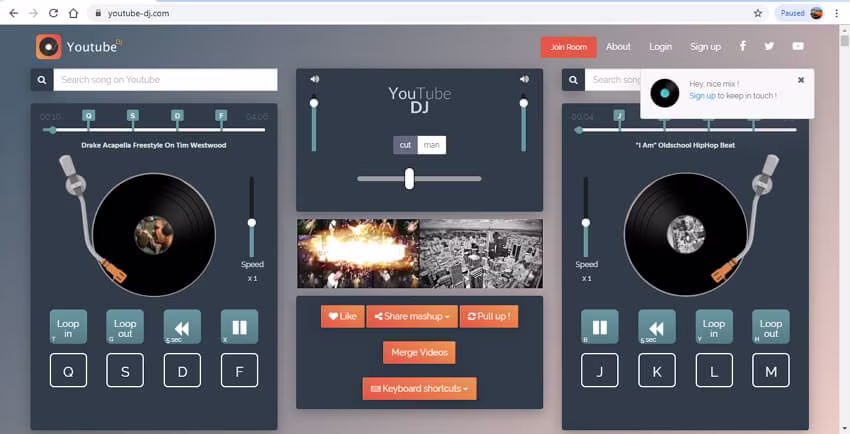
Task: Jump to cue marker J on right timeline
Action: pos(619,115)
